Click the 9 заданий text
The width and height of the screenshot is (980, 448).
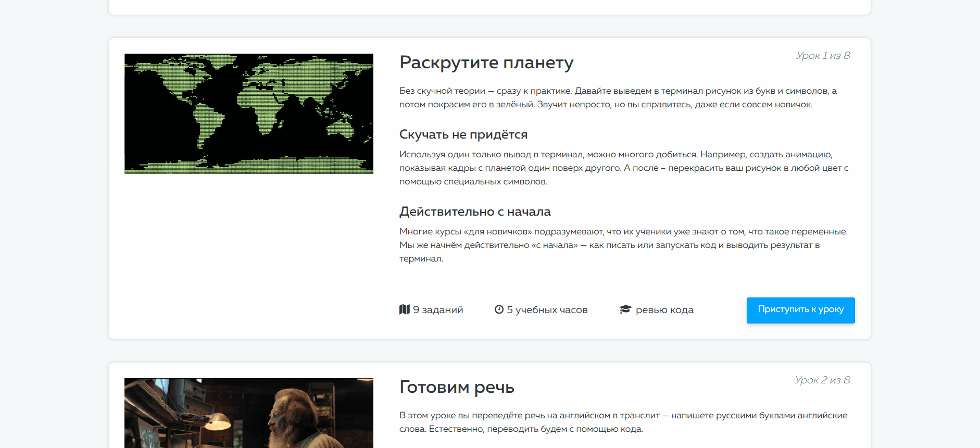coord(438,309)
